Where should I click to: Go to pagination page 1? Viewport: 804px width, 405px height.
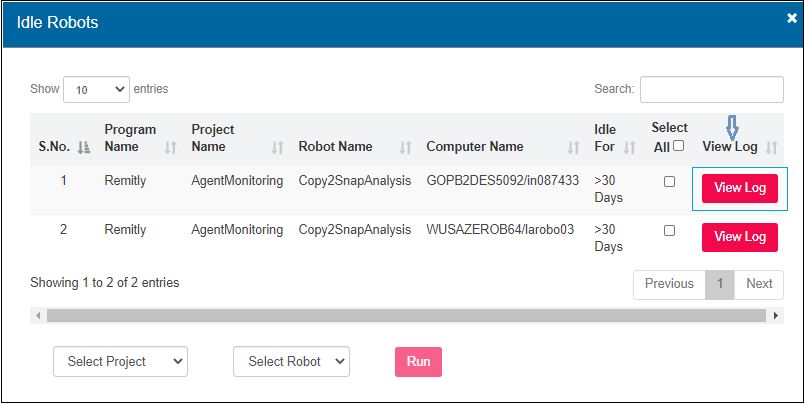click(x=718, y=284)
